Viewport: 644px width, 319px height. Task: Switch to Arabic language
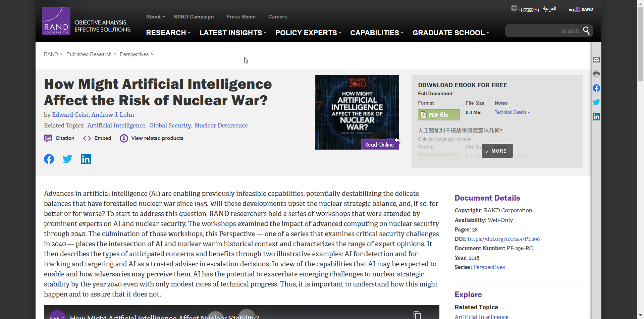[549, 9]
